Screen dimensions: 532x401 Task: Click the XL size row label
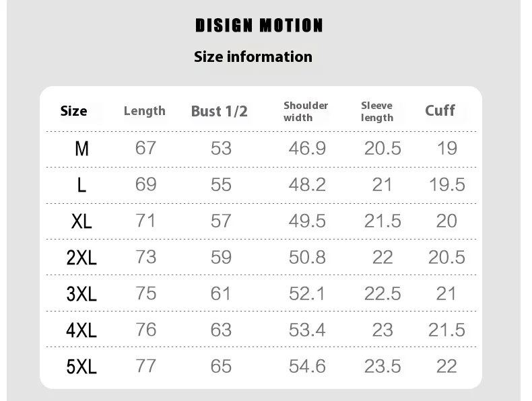click(x=81, y=221)
